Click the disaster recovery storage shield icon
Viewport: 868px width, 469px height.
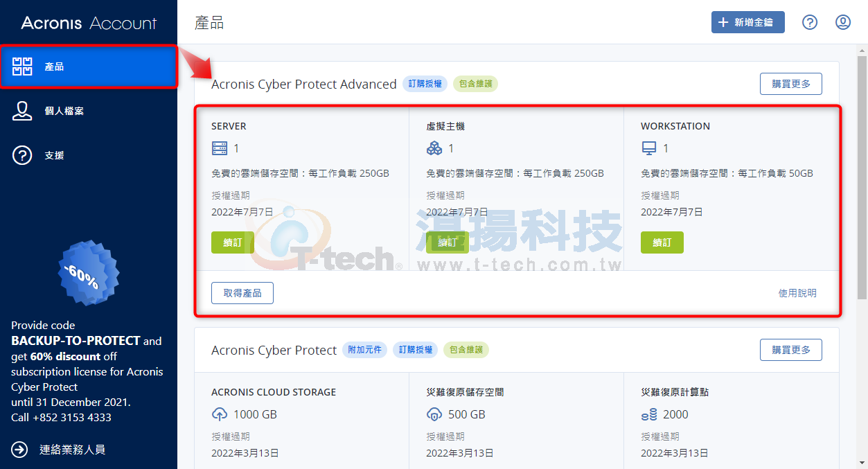pos(434,414)
